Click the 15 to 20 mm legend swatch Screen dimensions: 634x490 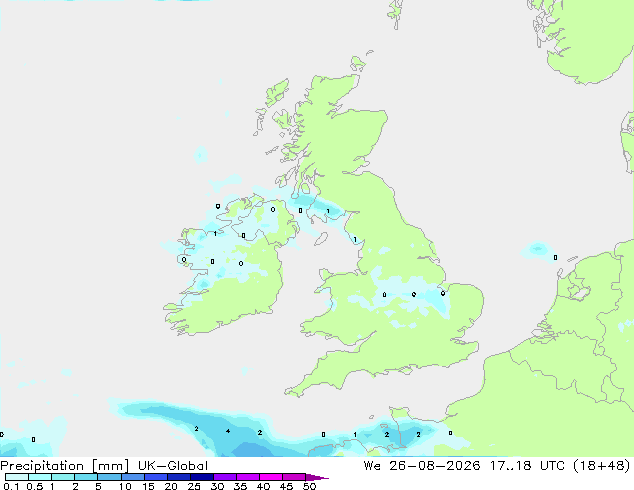155,477
